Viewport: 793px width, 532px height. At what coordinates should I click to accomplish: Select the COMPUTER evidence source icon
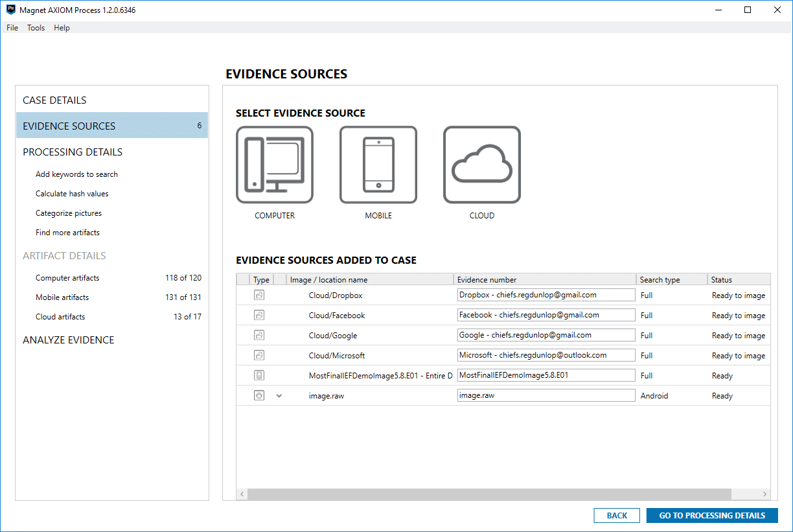click(275, 165)
